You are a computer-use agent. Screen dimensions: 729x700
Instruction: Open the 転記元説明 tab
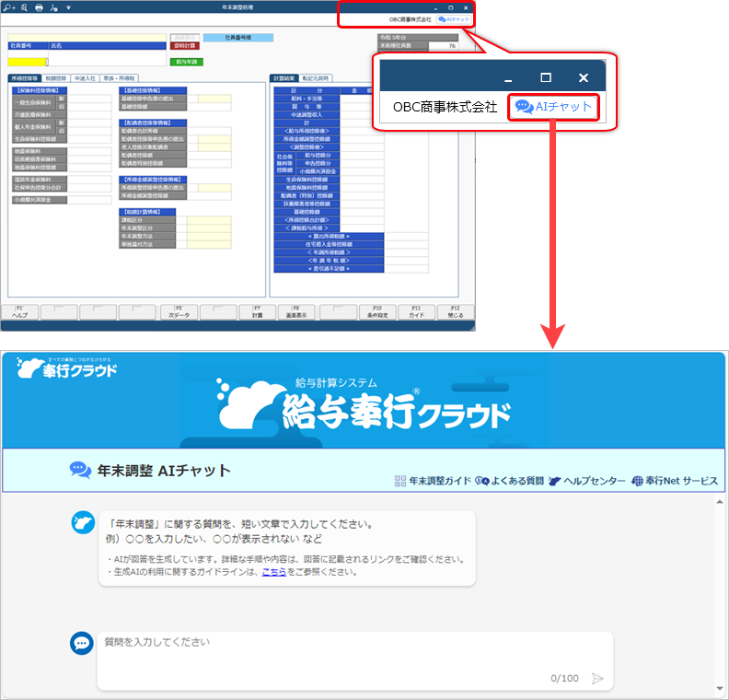click(315, 78)
